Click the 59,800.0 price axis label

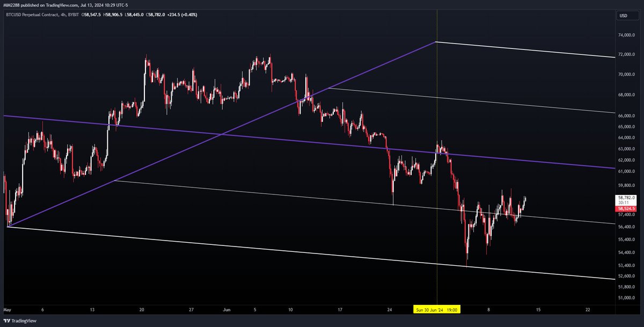(x=627, y=186)
